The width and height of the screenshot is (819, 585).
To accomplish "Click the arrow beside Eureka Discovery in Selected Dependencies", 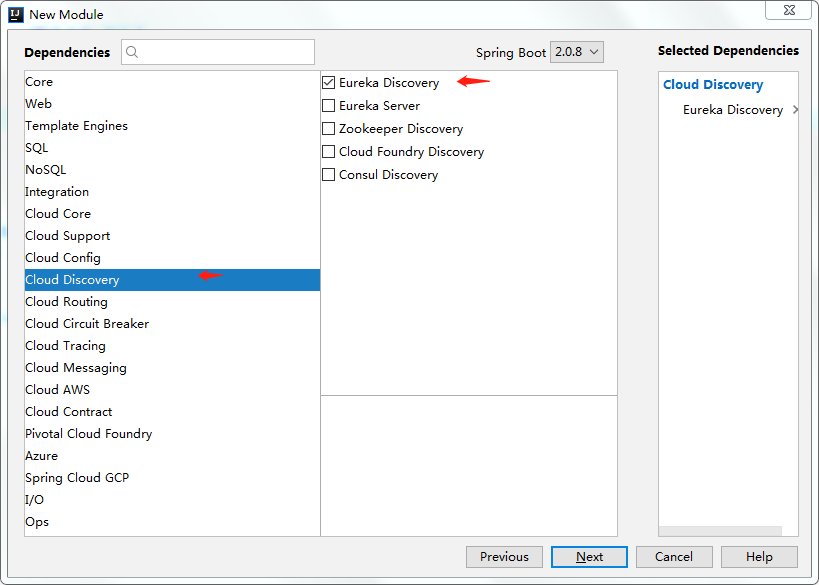I will click(x=795, y=110).
